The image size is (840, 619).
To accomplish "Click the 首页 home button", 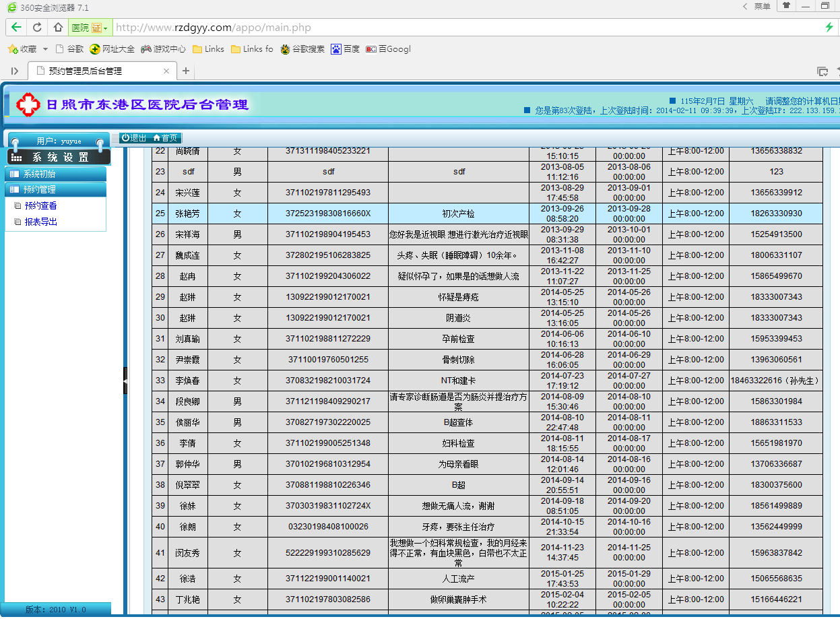I will pyautogui.click(x=166, y=137).
